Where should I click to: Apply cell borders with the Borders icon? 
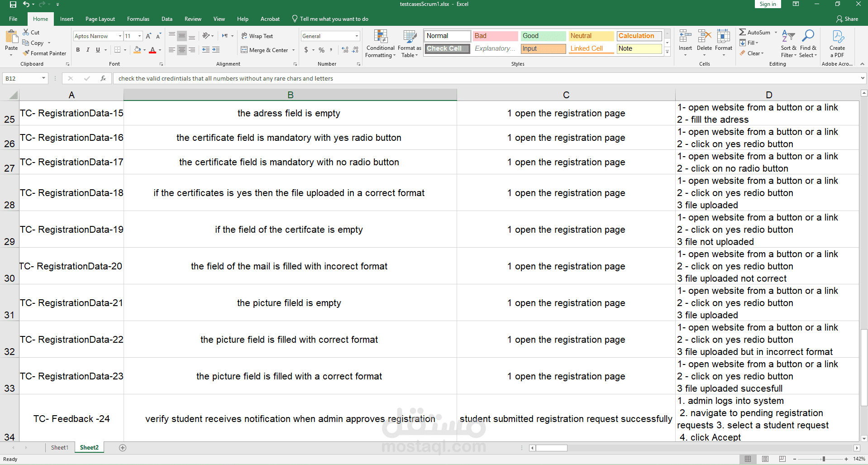(x=118, y=50)
